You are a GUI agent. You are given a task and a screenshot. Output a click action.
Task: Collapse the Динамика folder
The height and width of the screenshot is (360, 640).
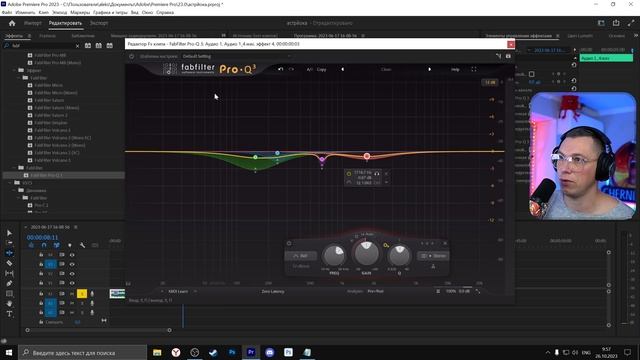15,190
